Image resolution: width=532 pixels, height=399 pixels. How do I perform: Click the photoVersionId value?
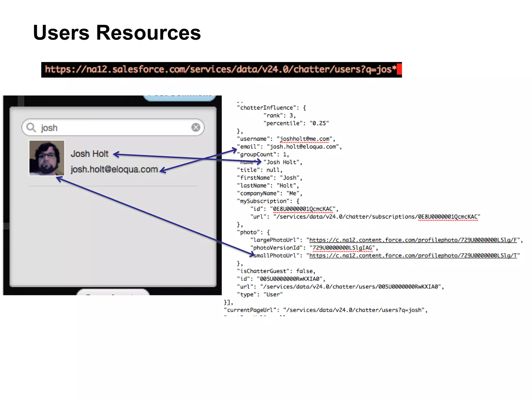coord(342,248)
